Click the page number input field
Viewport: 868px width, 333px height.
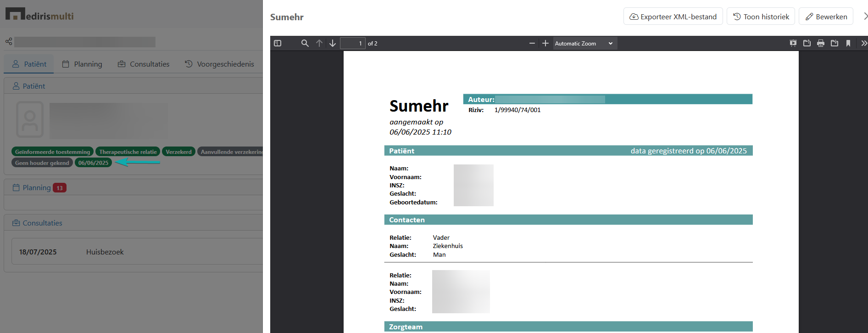tap(352, 43)
